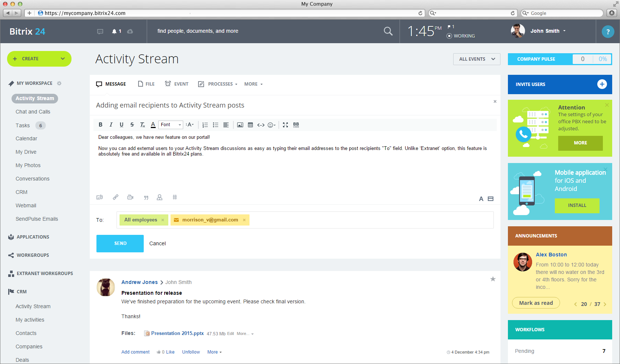This screenshot has height=364, width=620.
Task: Open the emoji smiley picker
Action: click(x=272, y=125)
